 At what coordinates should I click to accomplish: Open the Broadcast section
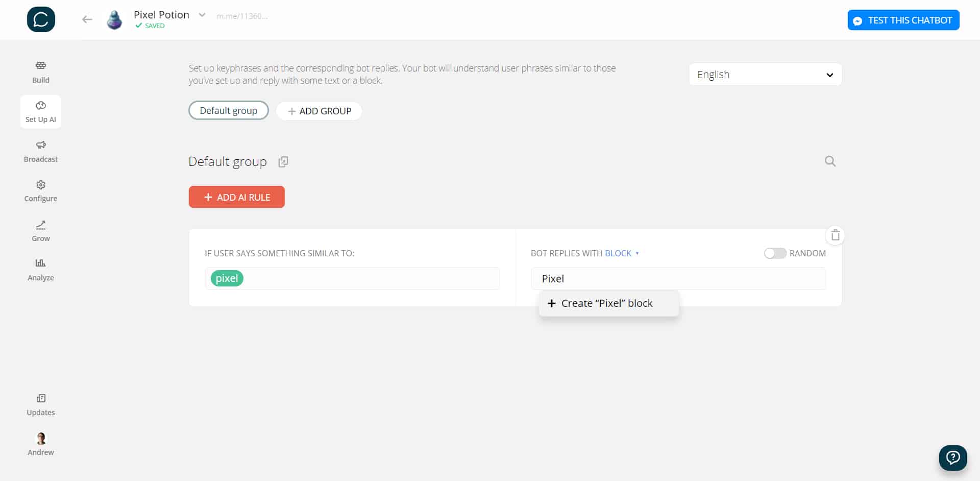41,152
